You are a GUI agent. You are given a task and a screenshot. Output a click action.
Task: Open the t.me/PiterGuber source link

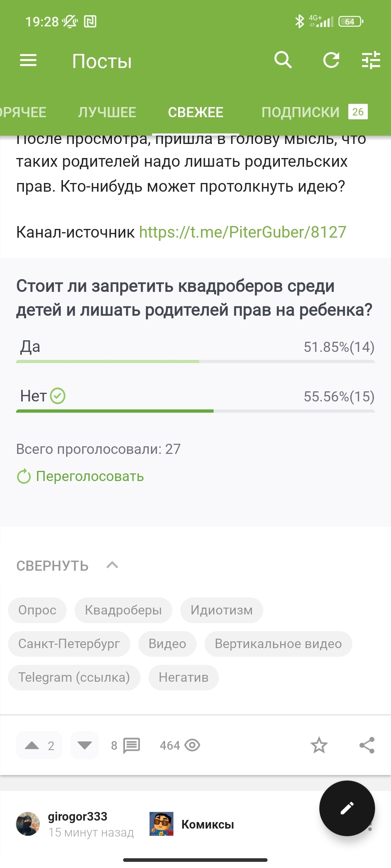point(243,232)
